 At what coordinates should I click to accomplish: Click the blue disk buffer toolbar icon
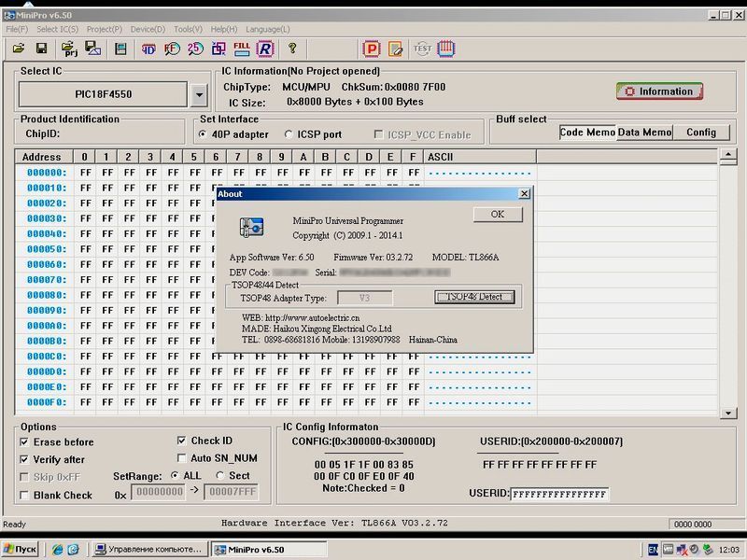pyautogui.click(x=120, y=49)
